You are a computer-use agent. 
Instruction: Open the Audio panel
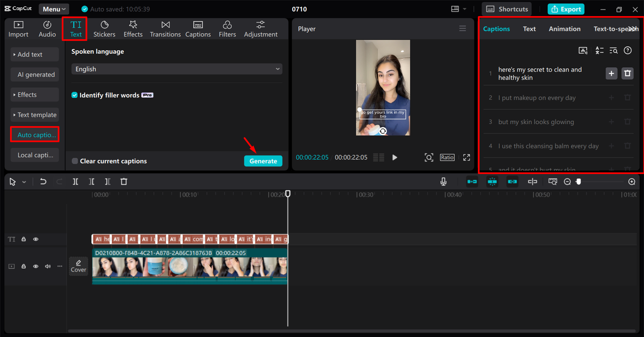pyautogui.click(x=47, y=29)
